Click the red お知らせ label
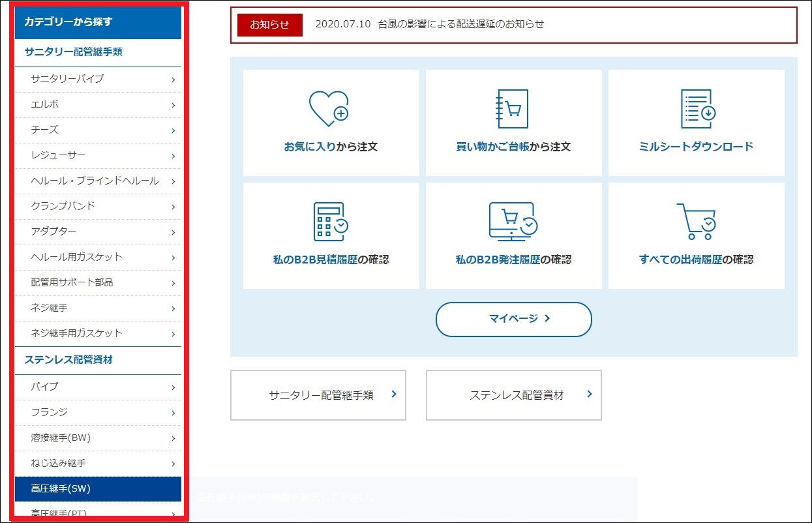The height and width of the screenshot is (523, 812). coord(269,25)
